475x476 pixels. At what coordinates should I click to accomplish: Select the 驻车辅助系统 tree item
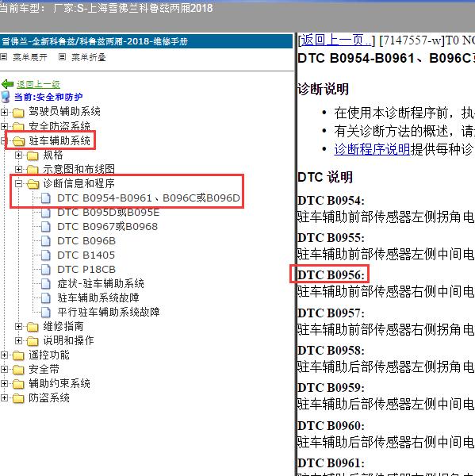click(x=59, y=140)
